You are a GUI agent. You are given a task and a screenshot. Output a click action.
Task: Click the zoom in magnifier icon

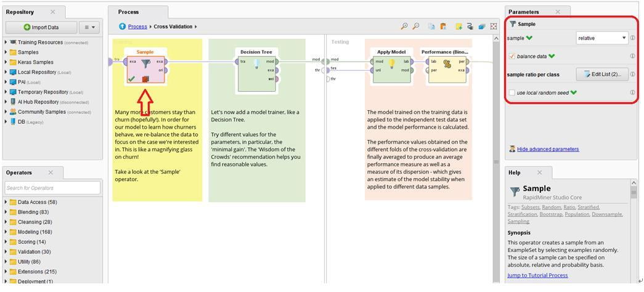404,26
